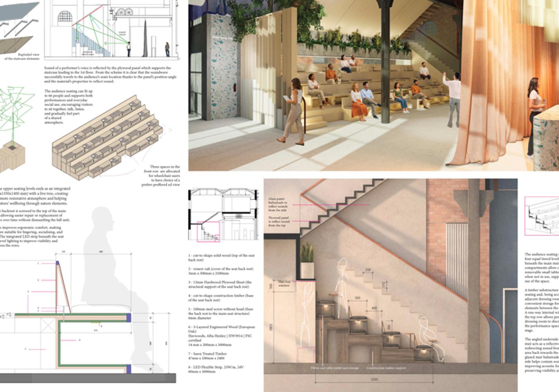Click the 'Exploded view of the staircase elements' caption
This screenshot has width=559, height=392.
(22, 57)
